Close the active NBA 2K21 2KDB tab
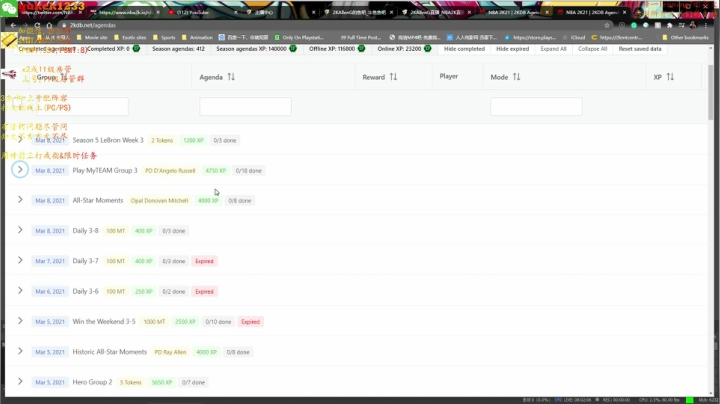 (x=624, y=12)
